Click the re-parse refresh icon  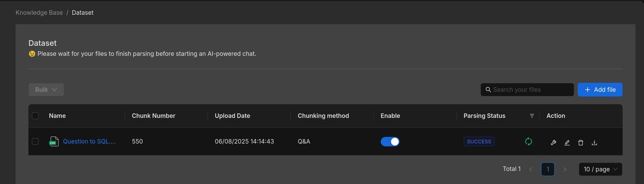528,141
